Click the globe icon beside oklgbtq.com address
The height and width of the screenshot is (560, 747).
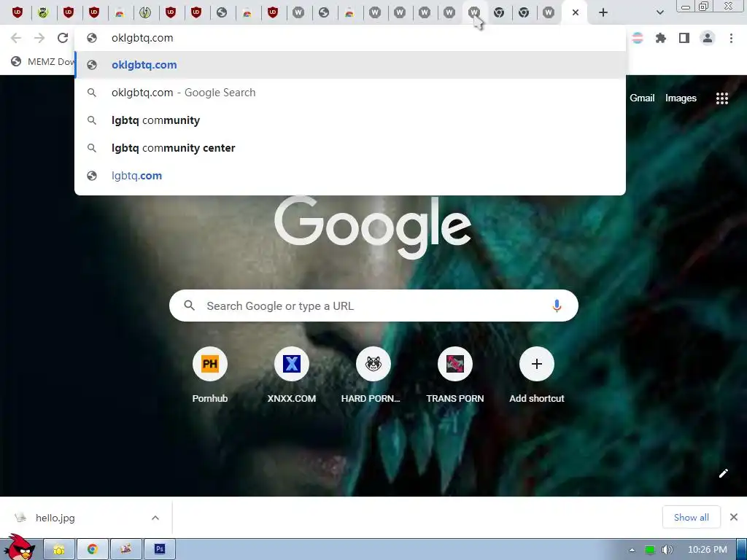tap(92, 38)
